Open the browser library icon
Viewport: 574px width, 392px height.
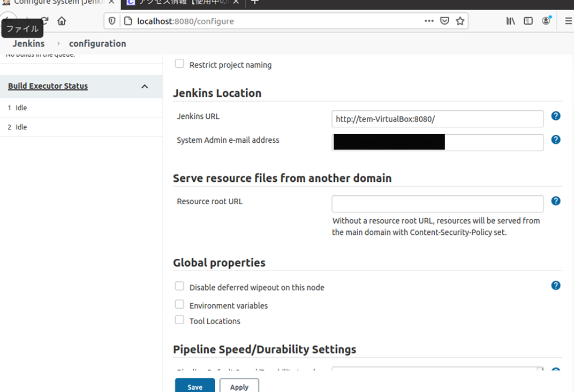pos(510,21)
